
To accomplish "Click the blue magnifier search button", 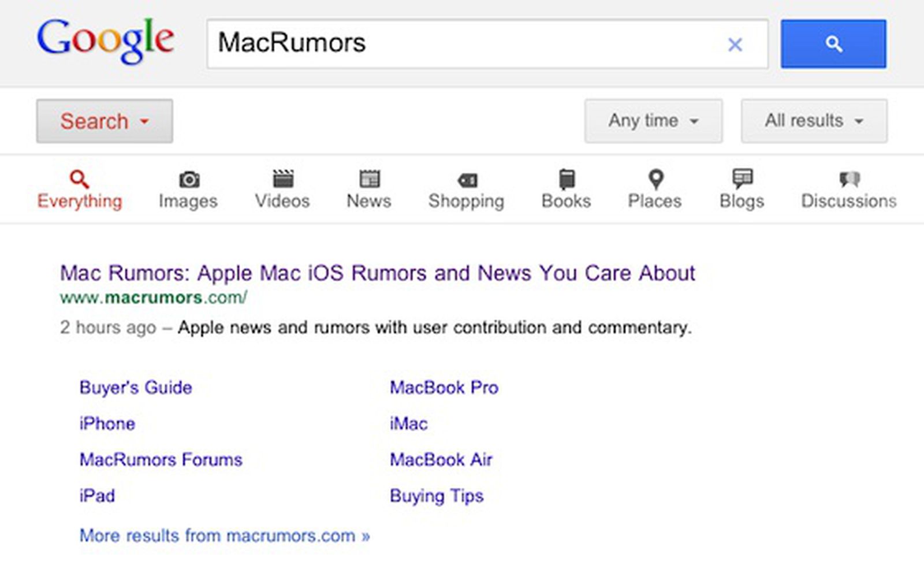I will [x=833, y=44].
